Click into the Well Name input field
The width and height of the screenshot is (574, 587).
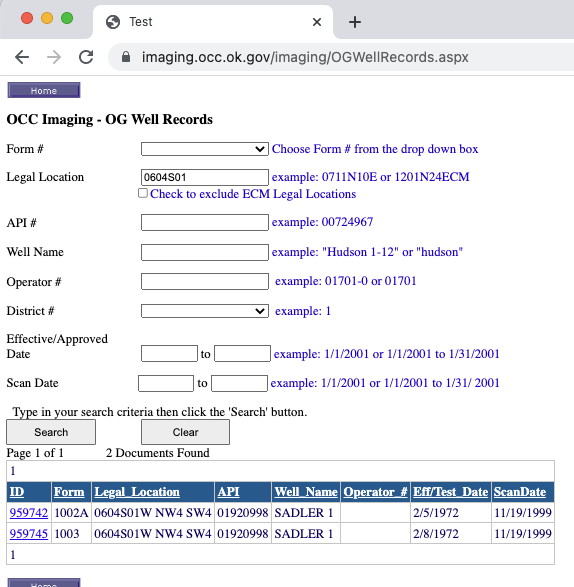pos(205,252)
